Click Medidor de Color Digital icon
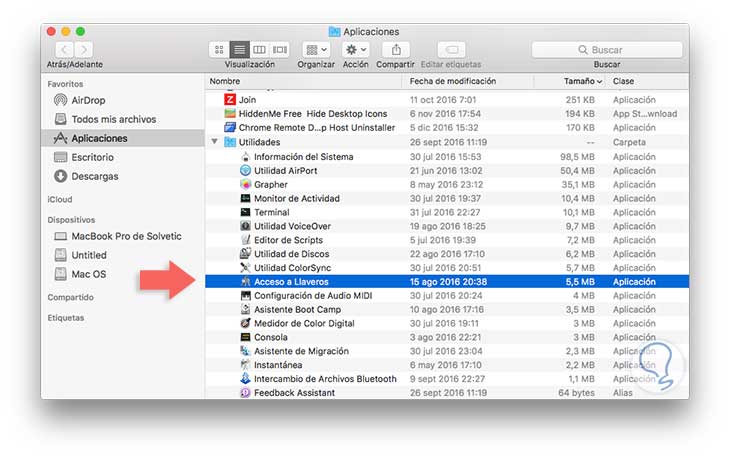The width and height of the screenshot is (730, 458). pyautogui.click(x=245, y=323)
